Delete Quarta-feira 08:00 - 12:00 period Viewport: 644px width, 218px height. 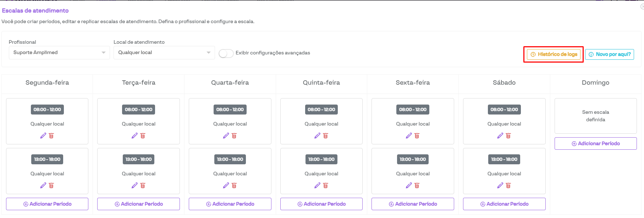tap(234, 135)
